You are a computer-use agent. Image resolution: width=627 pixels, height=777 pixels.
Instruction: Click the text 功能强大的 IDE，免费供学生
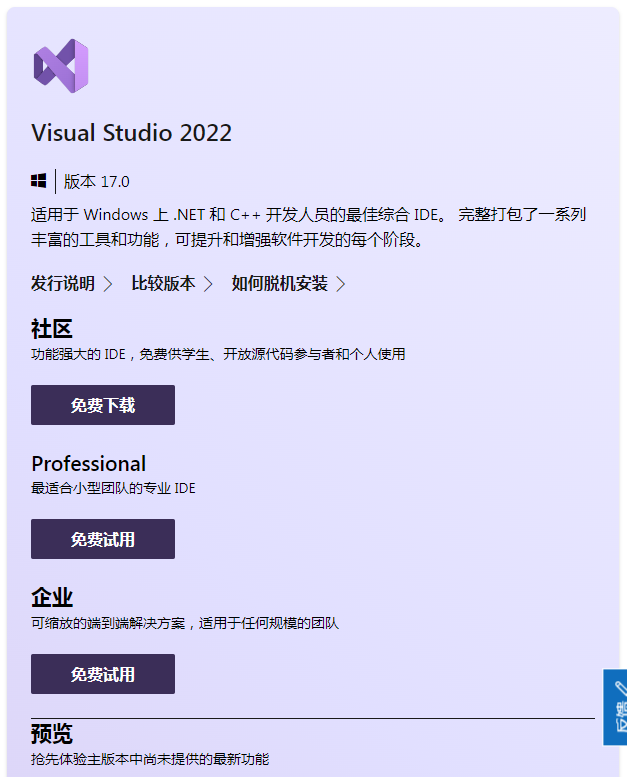click(x=120, y=354)
